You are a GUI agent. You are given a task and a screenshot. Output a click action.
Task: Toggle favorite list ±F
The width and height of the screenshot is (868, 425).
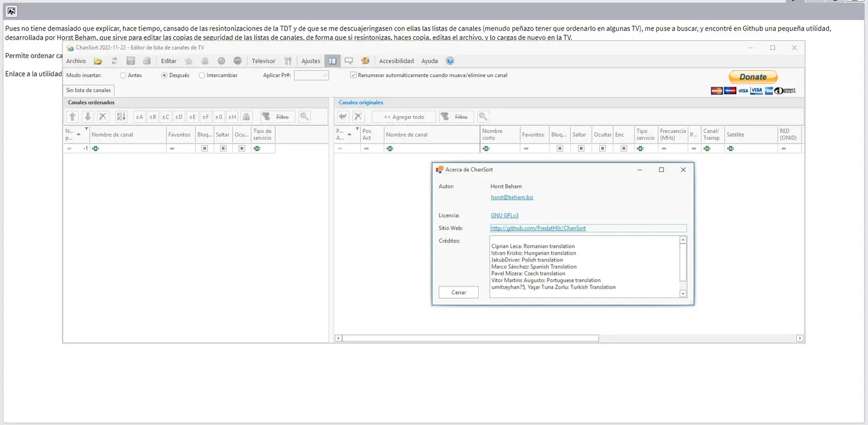pos(206,117)
